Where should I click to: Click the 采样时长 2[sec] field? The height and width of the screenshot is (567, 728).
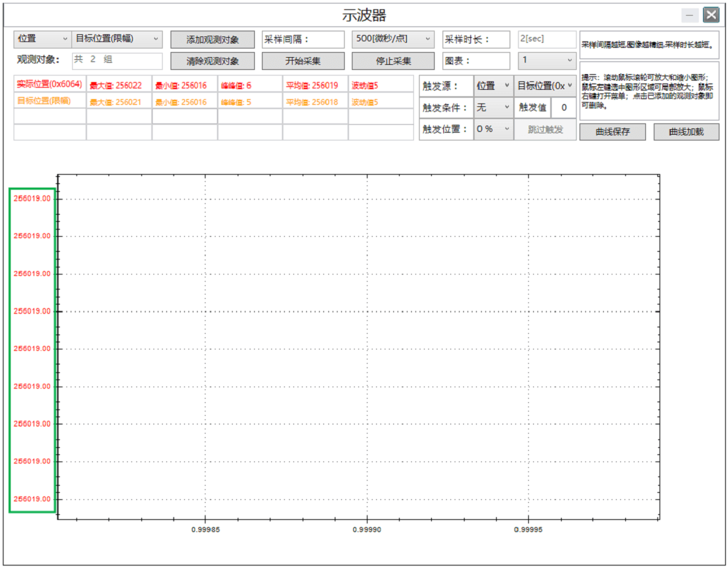547,39
